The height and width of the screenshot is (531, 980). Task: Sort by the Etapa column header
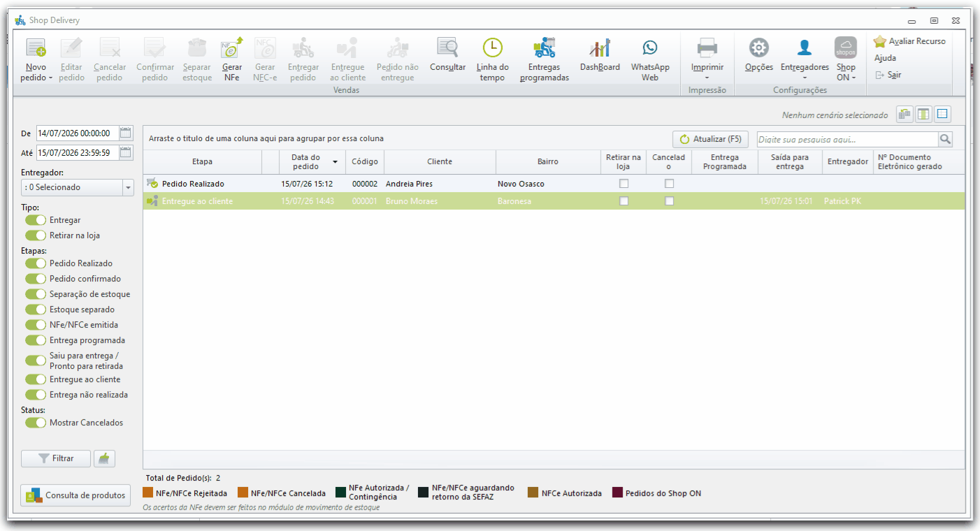tap(202, 162)
